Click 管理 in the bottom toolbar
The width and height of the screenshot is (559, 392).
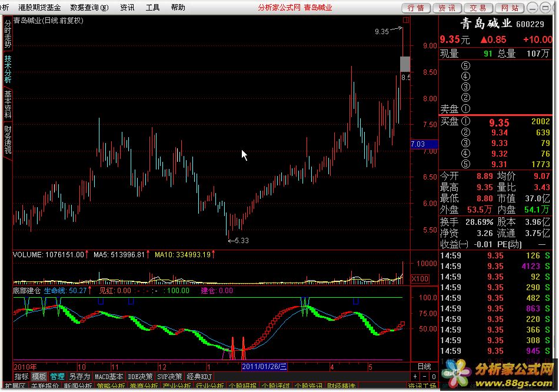click(57, 376)
